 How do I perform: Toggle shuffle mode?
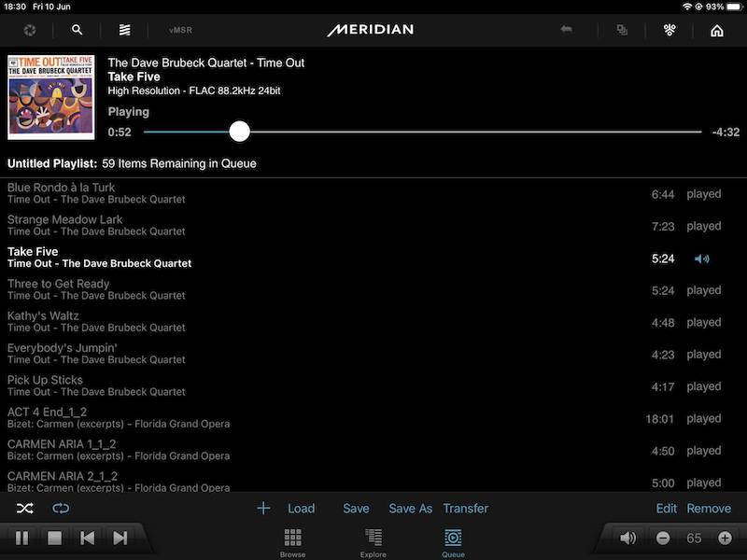point(25,509)
